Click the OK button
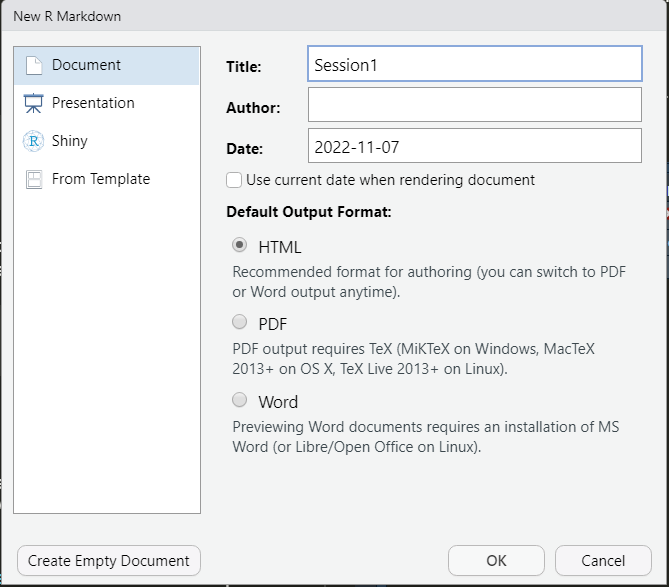 (496, 561)
